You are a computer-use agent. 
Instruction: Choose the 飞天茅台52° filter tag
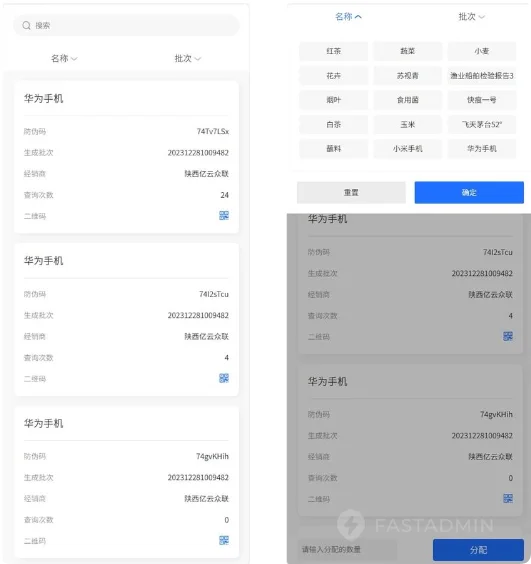(x=482, y=124)
